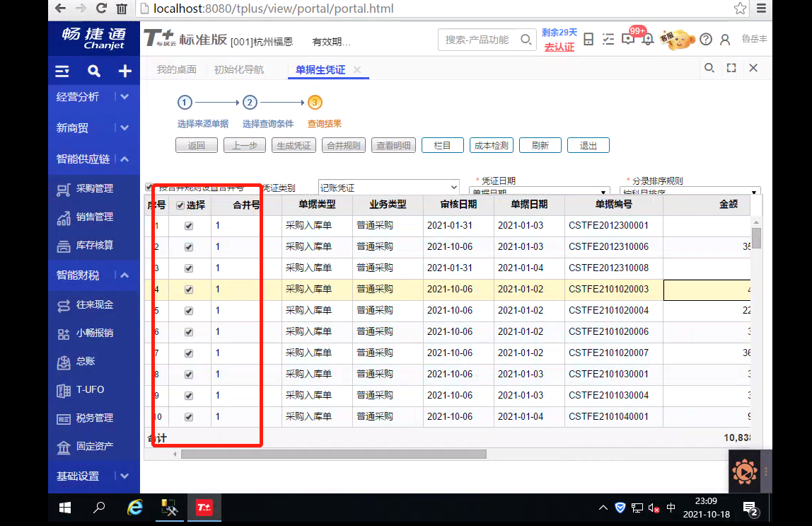Open customer service mascot icon
Image resolution: width=812 pixels, height=526 pixels.
click(x=678, y=40)
